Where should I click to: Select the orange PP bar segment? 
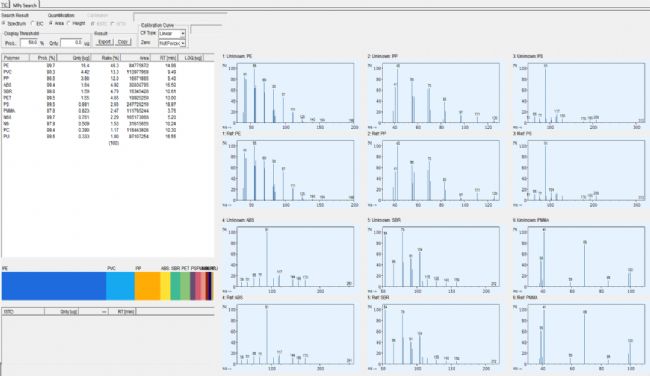click(x=148, y=286)
